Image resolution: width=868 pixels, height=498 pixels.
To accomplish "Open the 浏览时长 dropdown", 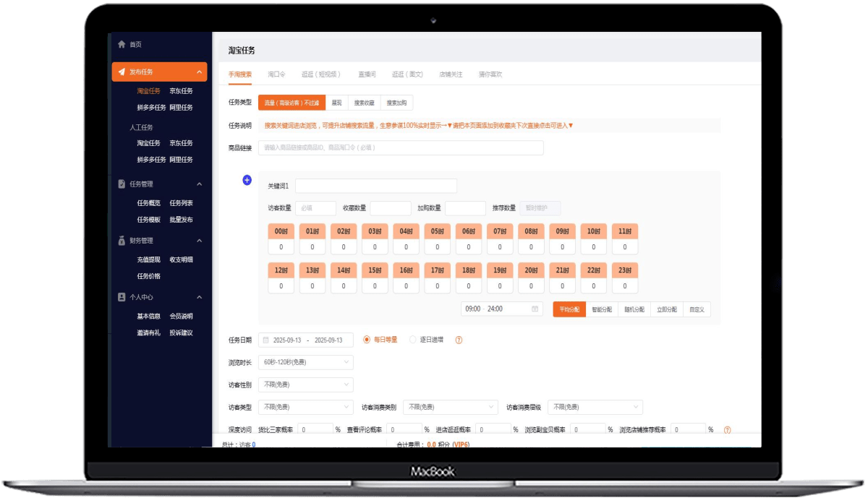I will pos(306,361).
